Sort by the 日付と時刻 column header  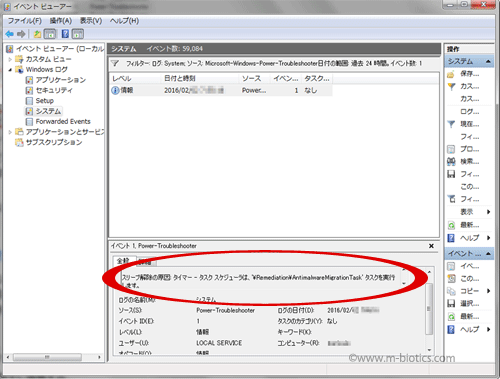tap(200, 79)
